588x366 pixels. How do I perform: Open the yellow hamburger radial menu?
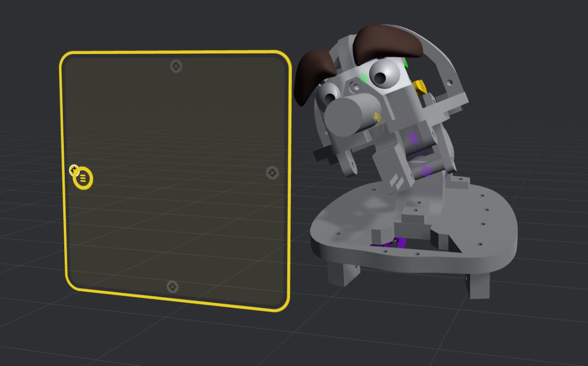(83, 178)
